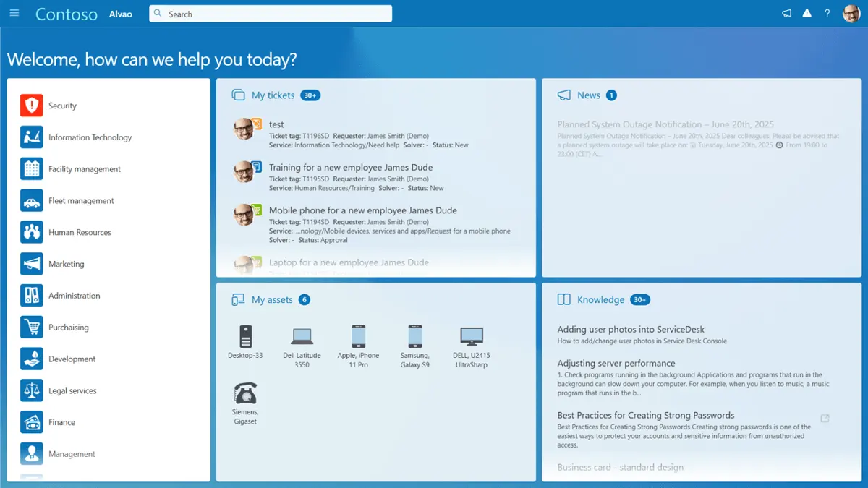Click inside the Search field
Screen dimensions: 868x488
(271, 14)
